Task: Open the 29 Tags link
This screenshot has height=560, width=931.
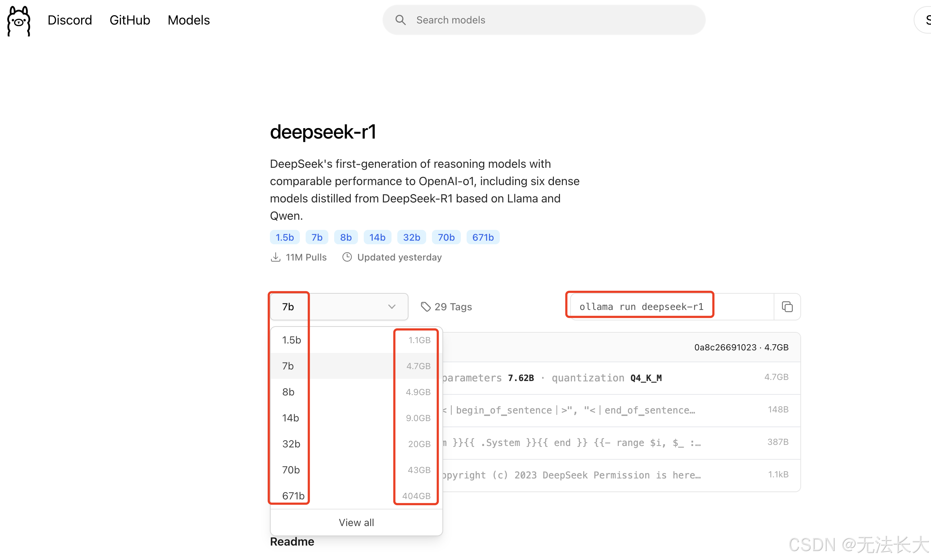Action: 453,307
